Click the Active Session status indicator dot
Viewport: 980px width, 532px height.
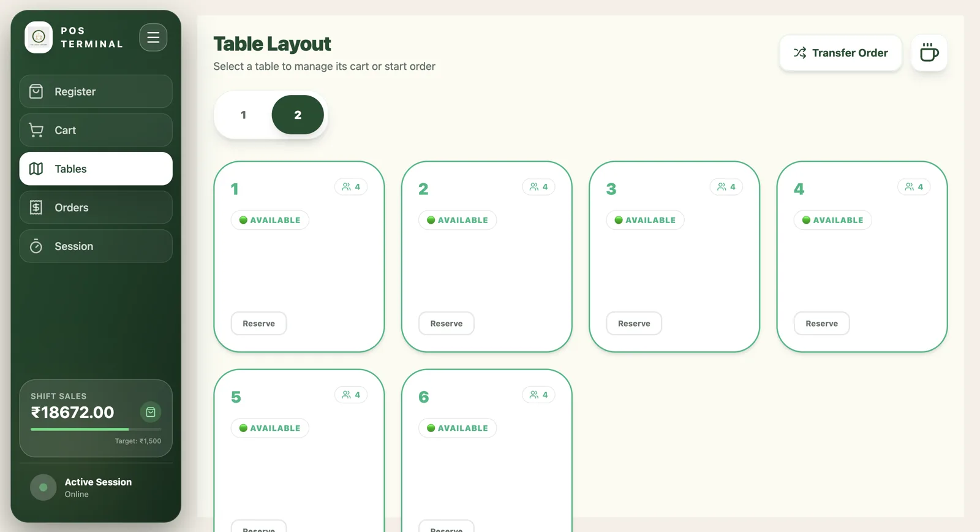tap(43, 488)
